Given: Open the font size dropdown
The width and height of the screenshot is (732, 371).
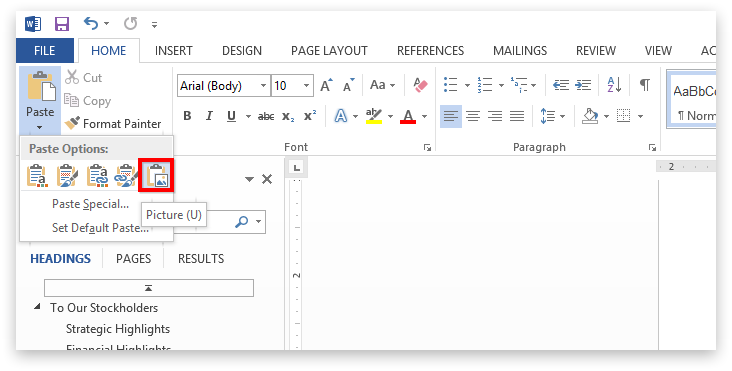Looking at the screenshot, I should tap(306, 86).
